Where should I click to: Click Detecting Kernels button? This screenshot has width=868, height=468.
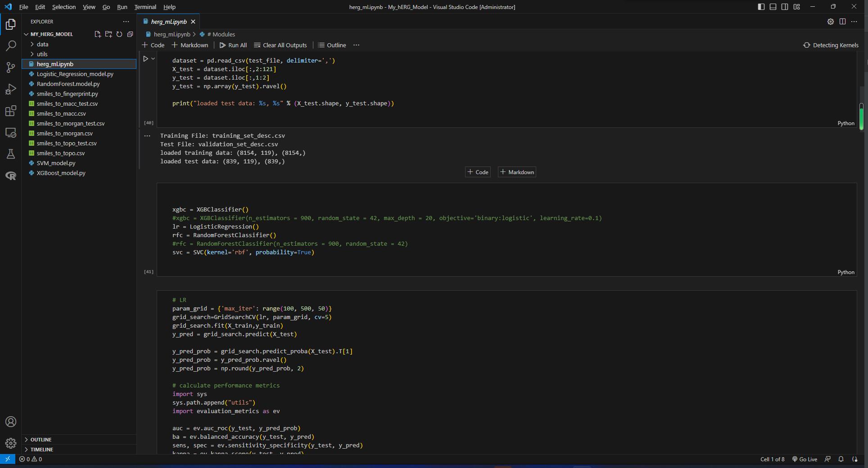[831, 45]
